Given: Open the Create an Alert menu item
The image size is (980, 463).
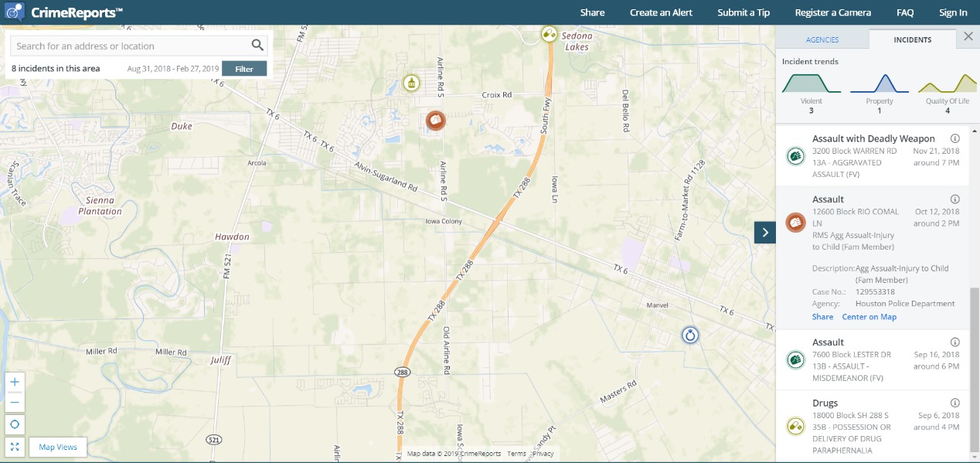Looking at the screenshot, I should [661, 12].
